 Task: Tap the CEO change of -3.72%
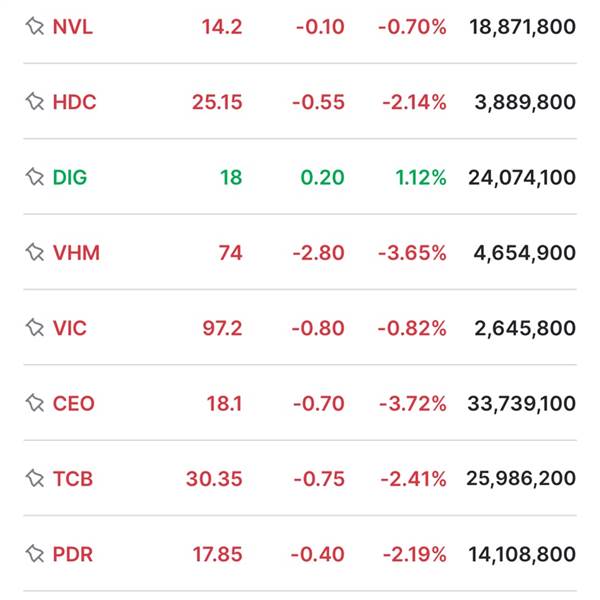tap(413, 404)
